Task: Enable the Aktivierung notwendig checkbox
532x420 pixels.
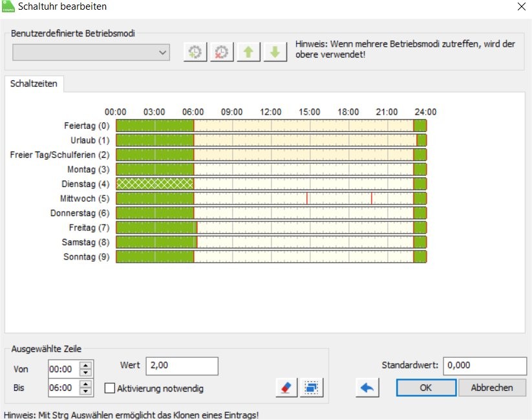Action: click(110, 388)
